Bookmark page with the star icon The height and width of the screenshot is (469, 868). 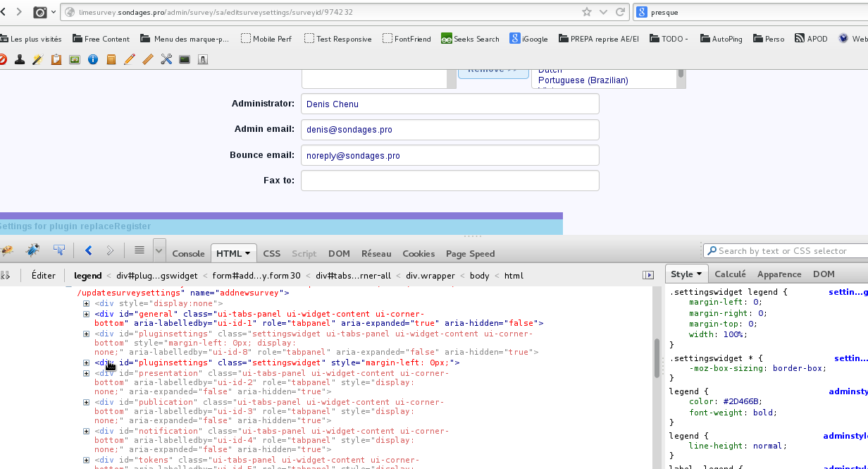tap(586, 12)
